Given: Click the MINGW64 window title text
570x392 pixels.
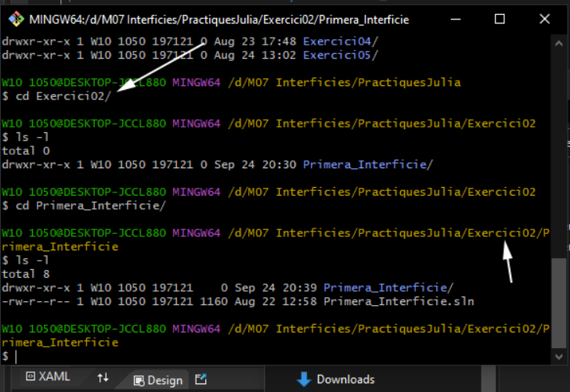Looking at the screenshot, I should (219, 19).
